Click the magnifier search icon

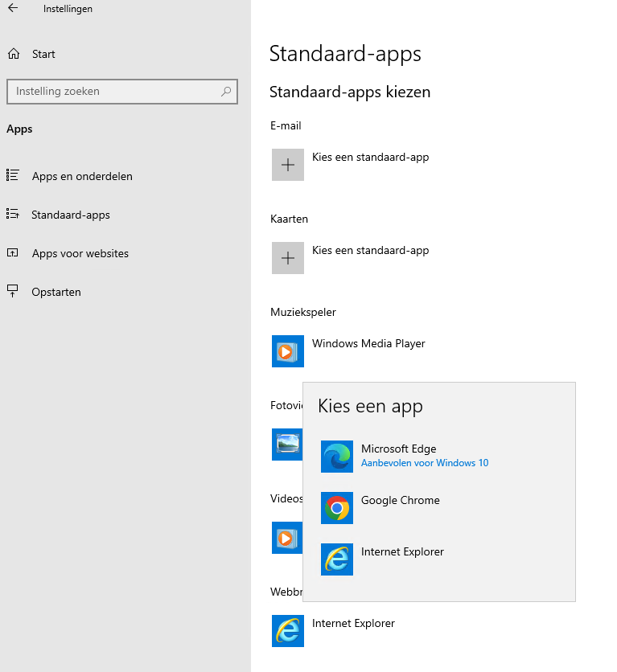(226, 92)
